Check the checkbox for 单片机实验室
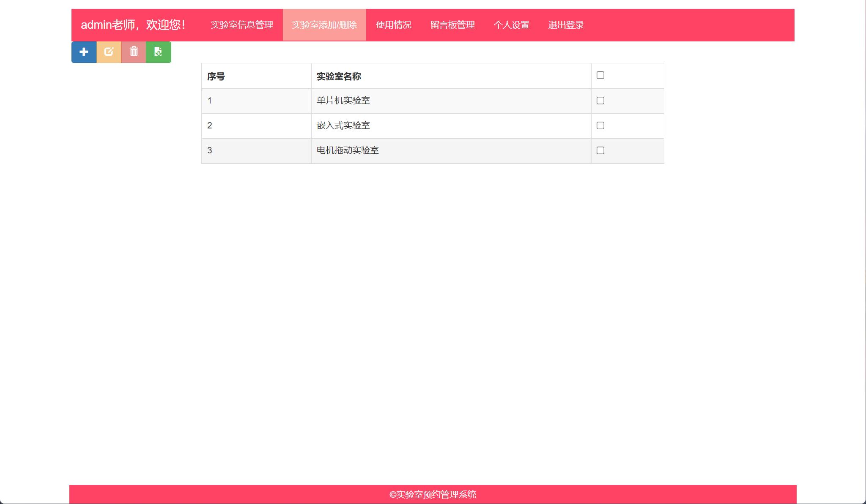 pyautogui.click(x=600, y=100)
